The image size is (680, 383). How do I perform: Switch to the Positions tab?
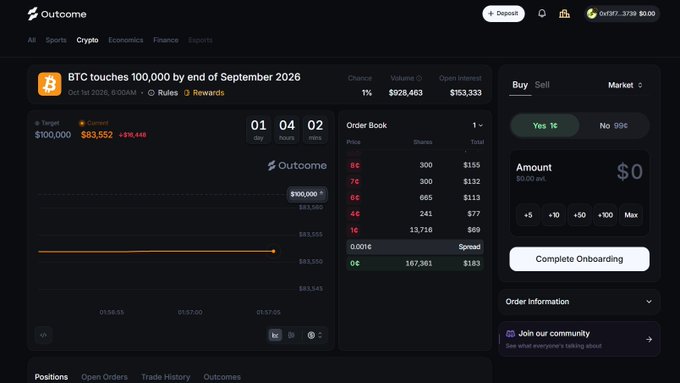[51, 377]
